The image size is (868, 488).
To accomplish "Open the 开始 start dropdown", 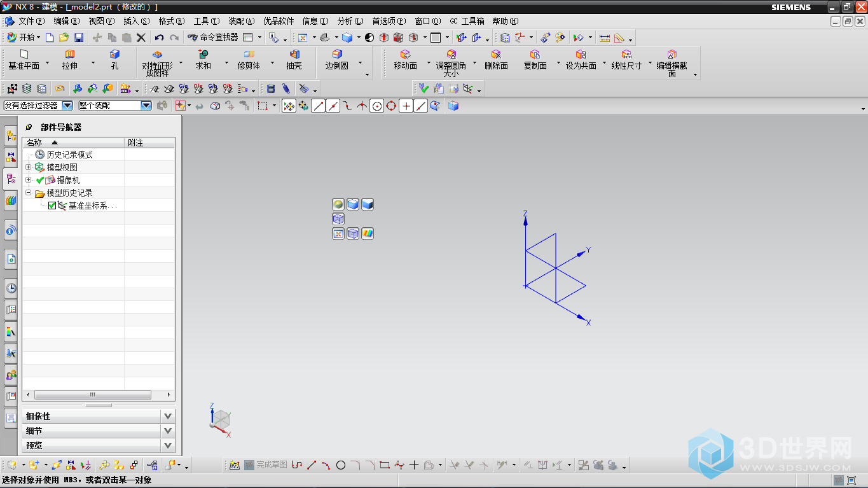I will [x=23, y=38].
